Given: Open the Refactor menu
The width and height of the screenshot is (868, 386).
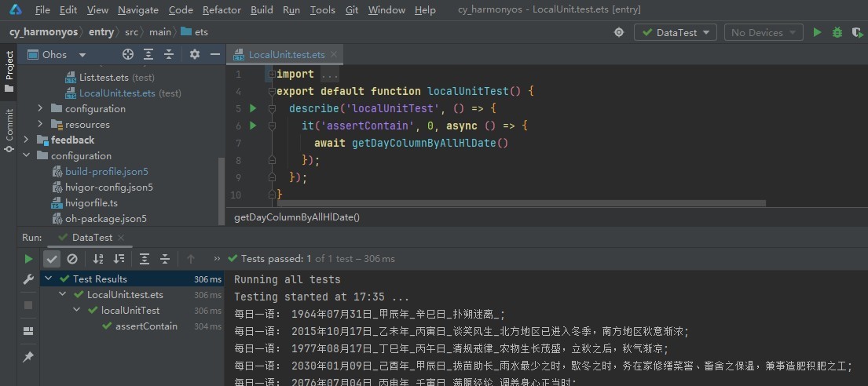Looking at the screenshot, I should click(222, 10).
